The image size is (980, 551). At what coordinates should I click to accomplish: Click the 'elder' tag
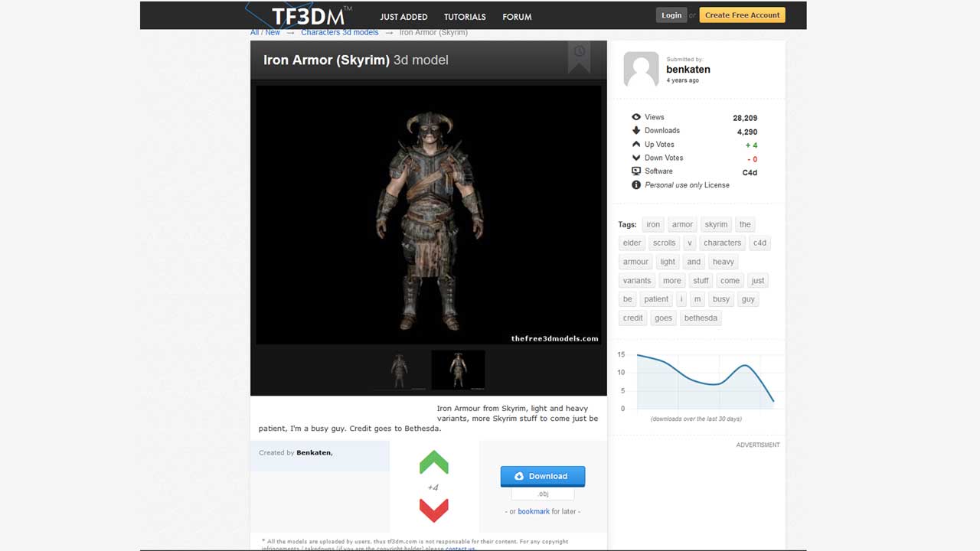pos(632,243)
